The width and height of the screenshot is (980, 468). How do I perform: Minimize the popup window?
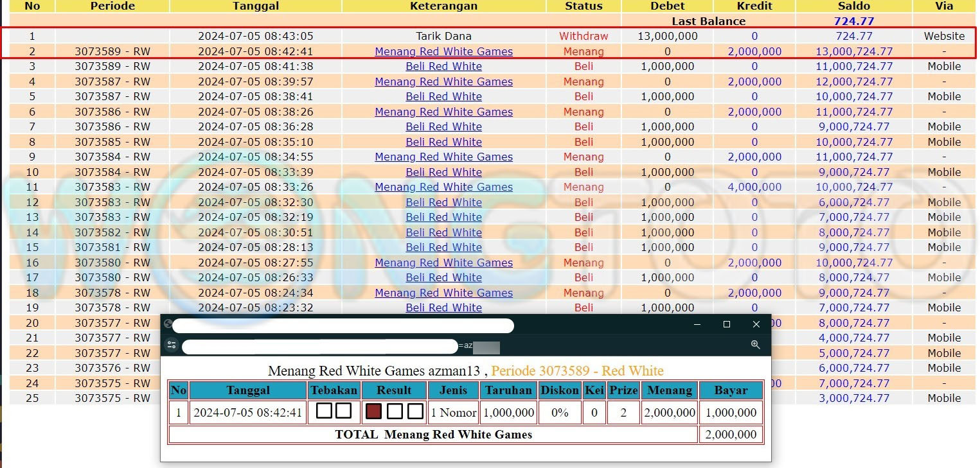697,324
